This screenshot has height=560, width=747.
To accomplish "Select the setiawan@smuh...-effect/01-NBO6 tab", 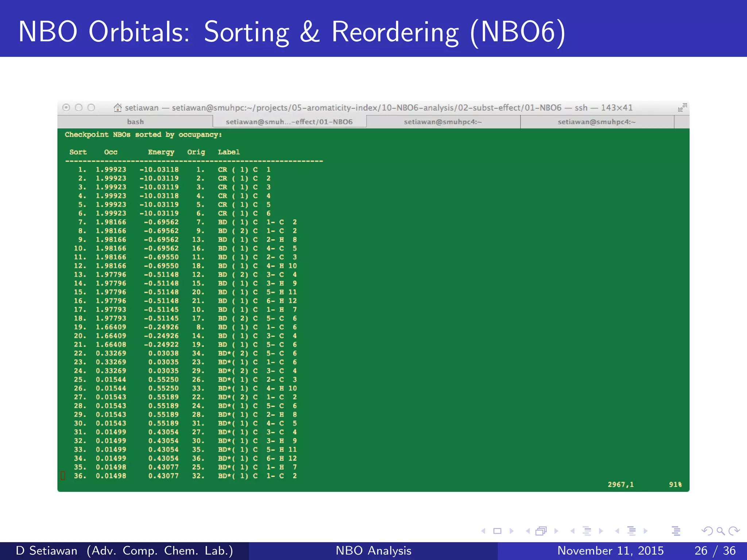I will coord(289,122).
